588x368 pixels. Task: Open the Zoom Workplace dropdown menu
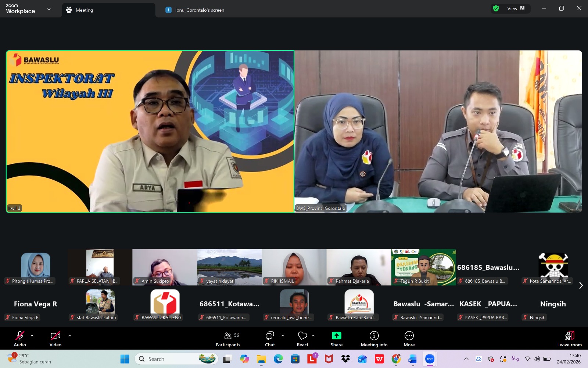49,9
